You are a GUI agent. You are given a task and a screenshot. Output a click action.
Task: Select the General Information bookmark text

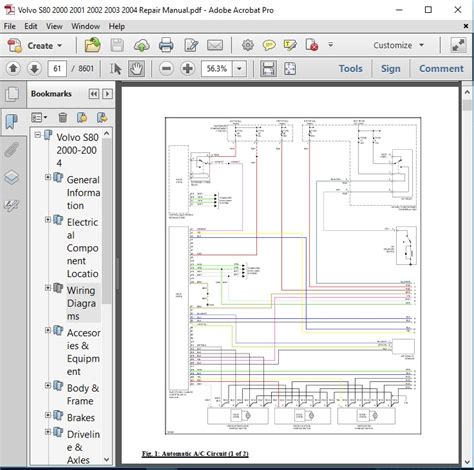point(83,192)
